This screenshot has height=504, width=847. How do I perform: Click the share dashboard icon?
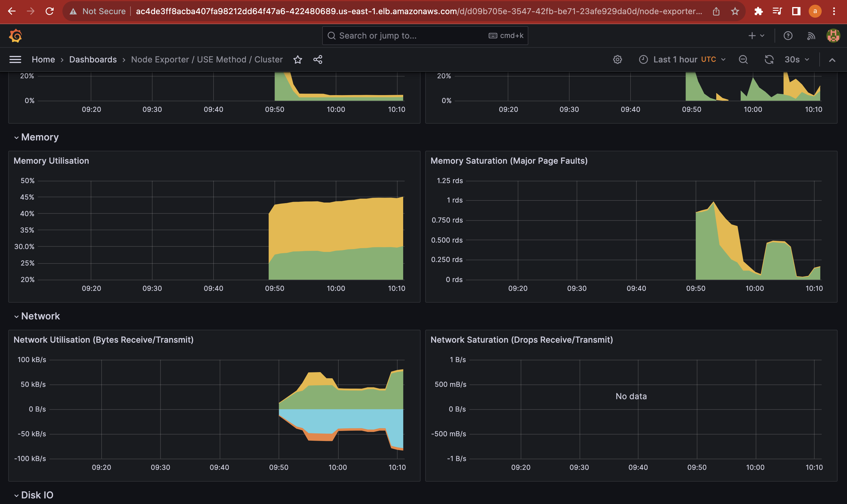point(318,60)
